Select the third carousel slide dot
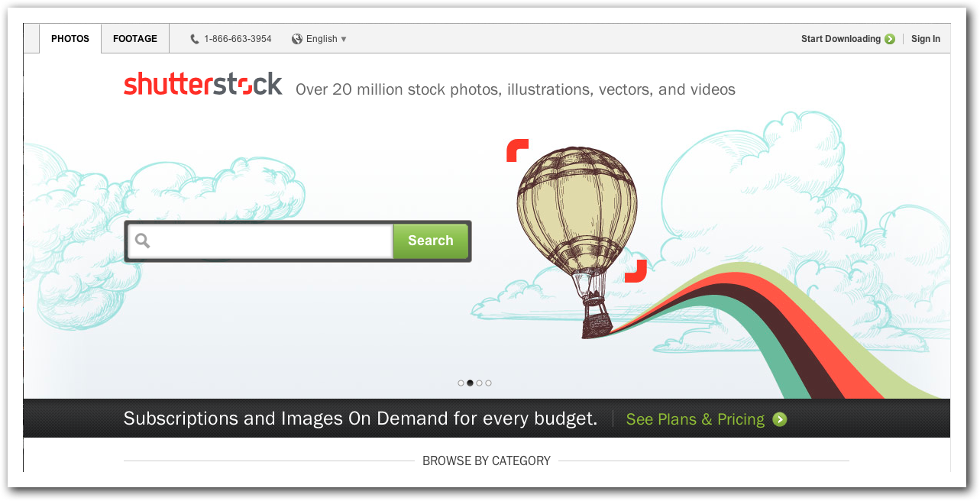The height and width of the screenshot is (501, 980). coord(479,383)
